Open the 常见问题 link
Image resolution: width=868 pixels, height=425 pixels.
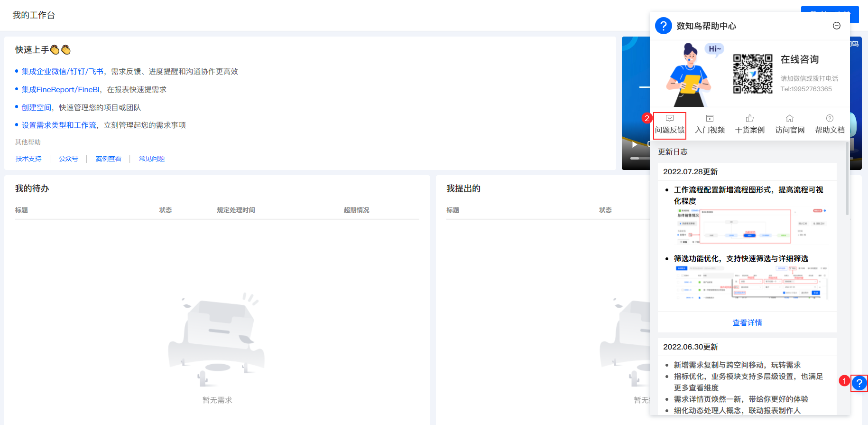152,159
